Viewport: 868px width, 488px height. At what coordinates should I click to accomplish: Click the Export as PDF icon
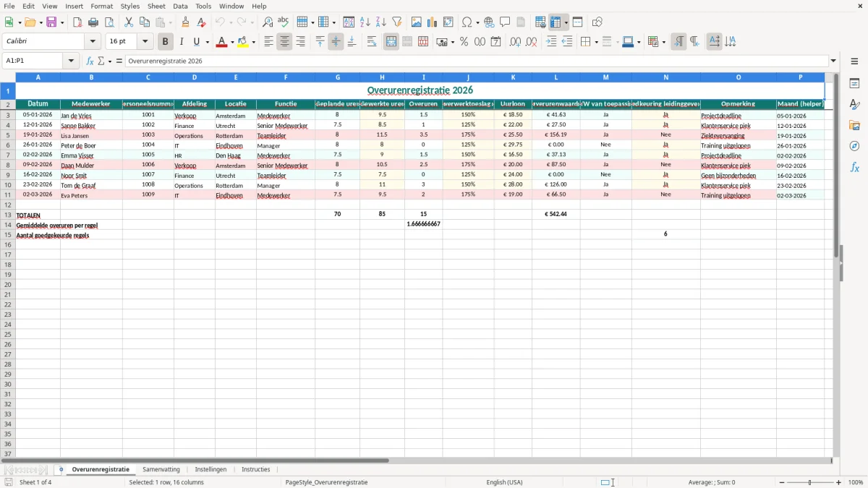pos(77,22)
